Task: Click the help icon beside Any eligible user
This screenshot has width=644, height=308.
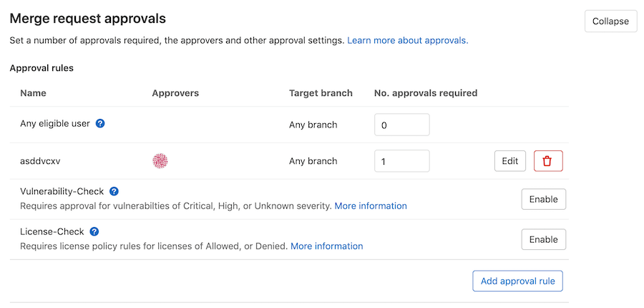Action: [x=100, y=123]
